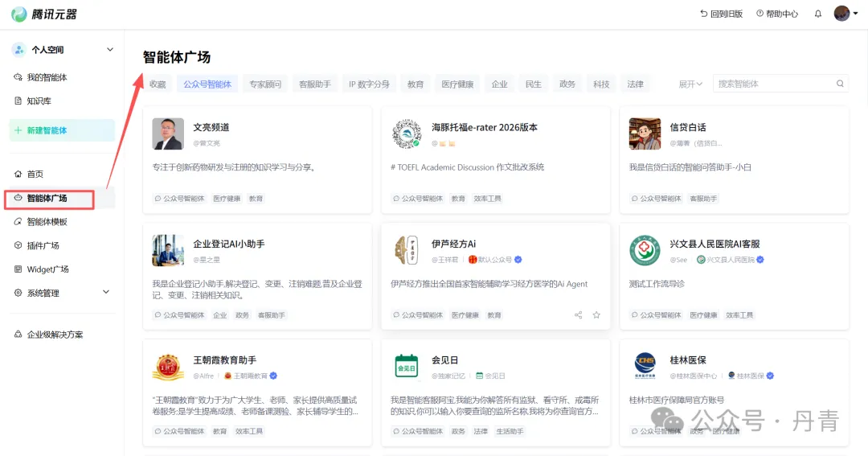Expand the 系统管理 menu section
Image resolution: width=868 pixels, height=456 pixels.
106,293
